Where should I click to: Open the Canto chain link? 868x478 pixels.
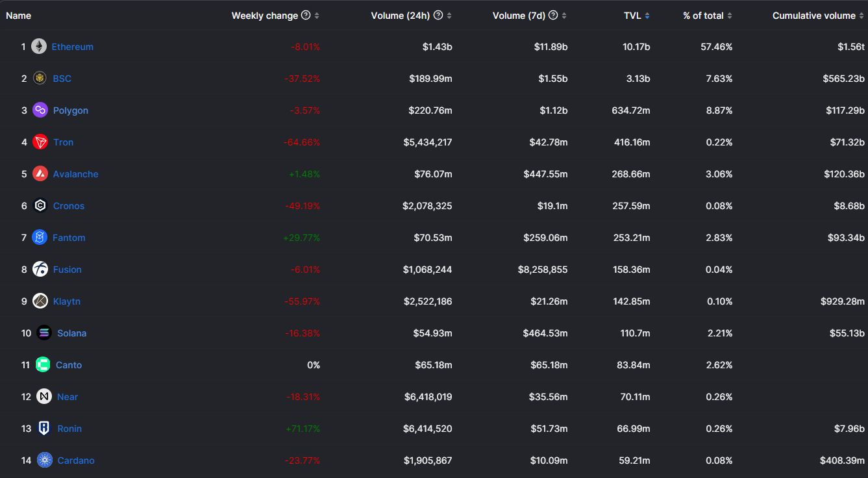coord(69,365)
